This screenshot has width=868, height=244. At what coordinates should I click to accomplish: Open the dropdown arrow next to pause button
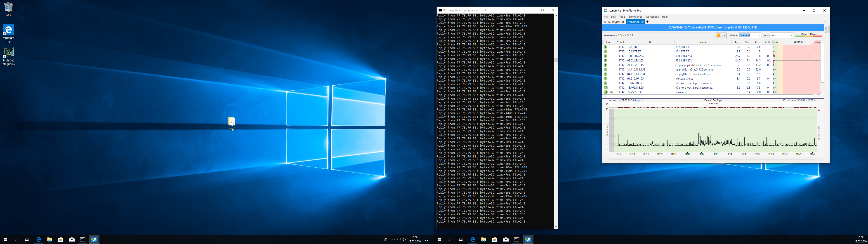[x=724, y=35]
